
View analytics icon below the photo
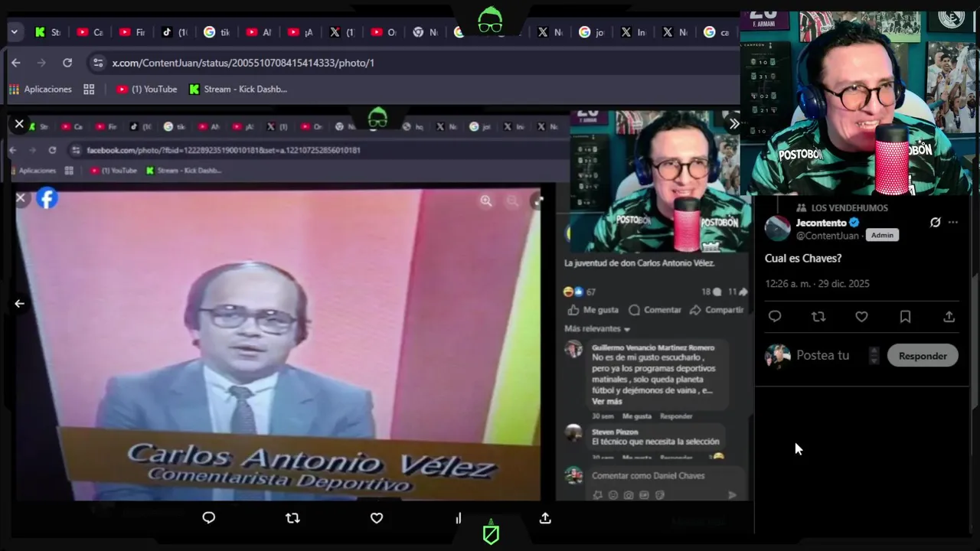[459, 518]
